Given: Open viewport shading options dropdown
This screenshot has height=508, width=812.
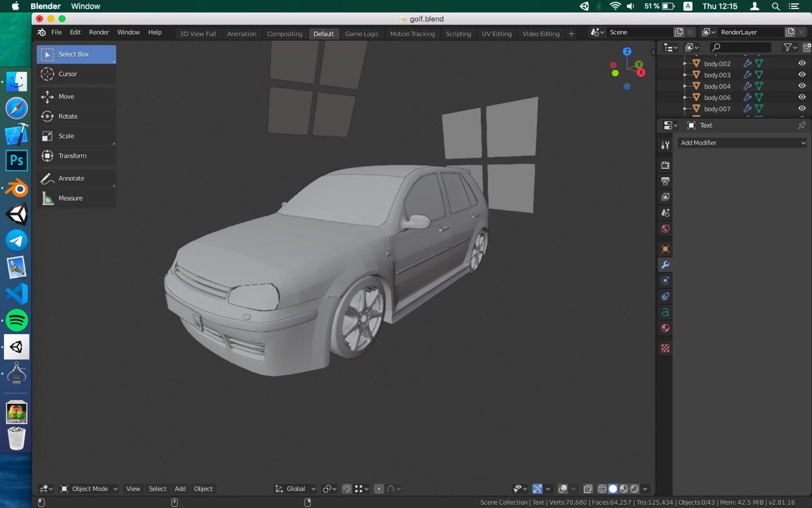Looking at the screenshot, I should coord(645,489).
